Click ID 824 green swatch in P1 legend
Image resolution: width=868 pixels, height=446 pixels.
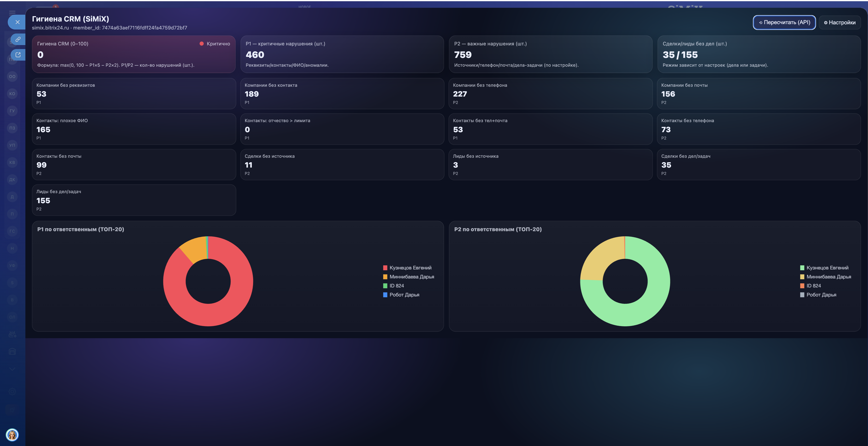(385, 286)
